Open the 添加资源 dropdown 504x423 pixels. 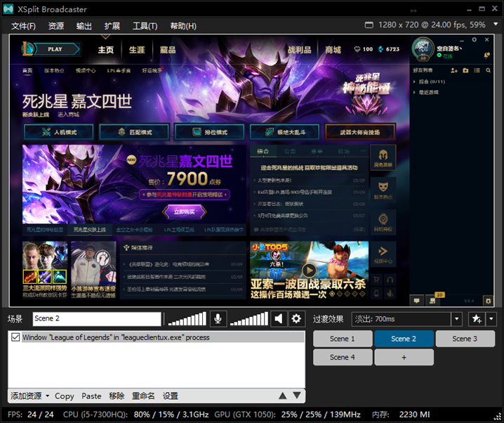coord(29,396)
